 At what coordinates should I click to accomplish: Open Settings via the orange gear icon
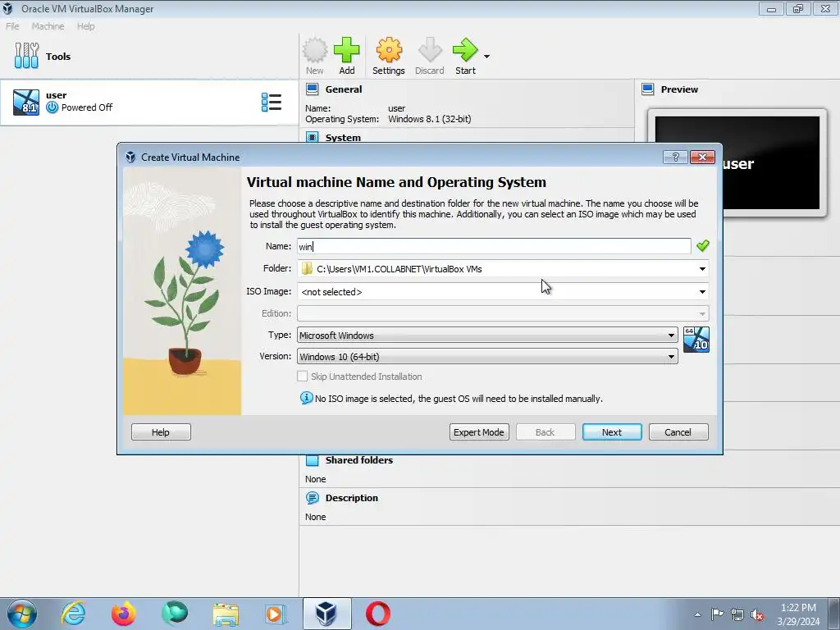point(388,50)
